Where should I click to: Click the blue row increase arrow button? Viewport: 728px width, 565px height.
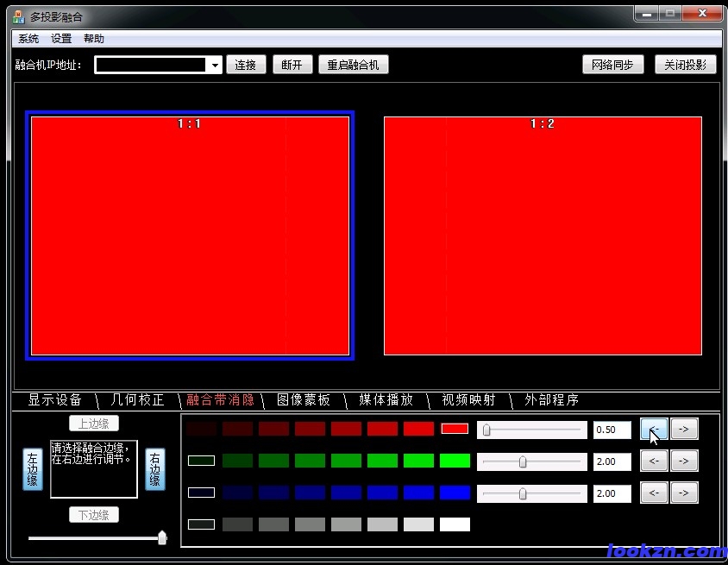[684, 493]
